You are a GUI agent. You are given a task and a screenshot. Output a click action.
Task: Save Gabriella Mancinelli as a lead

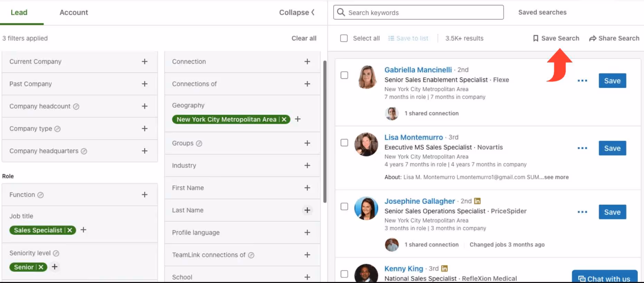coord(612,81)
